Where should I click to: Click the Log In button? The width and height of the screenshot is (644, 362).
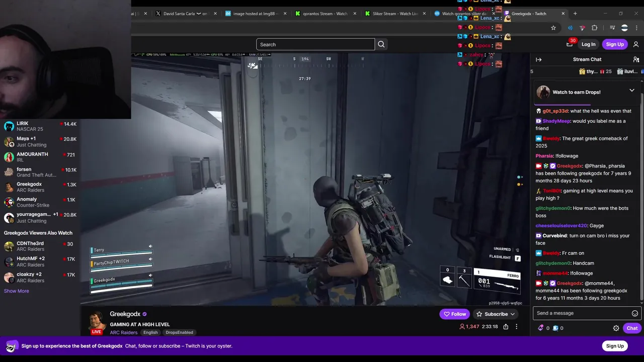tap(588, 44)
